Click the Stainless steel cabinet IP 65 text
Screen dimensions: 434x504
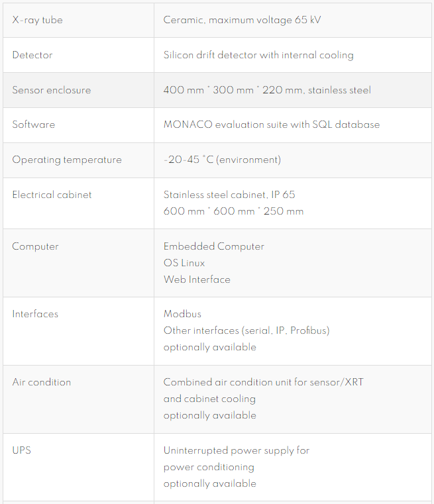(229, 195)
